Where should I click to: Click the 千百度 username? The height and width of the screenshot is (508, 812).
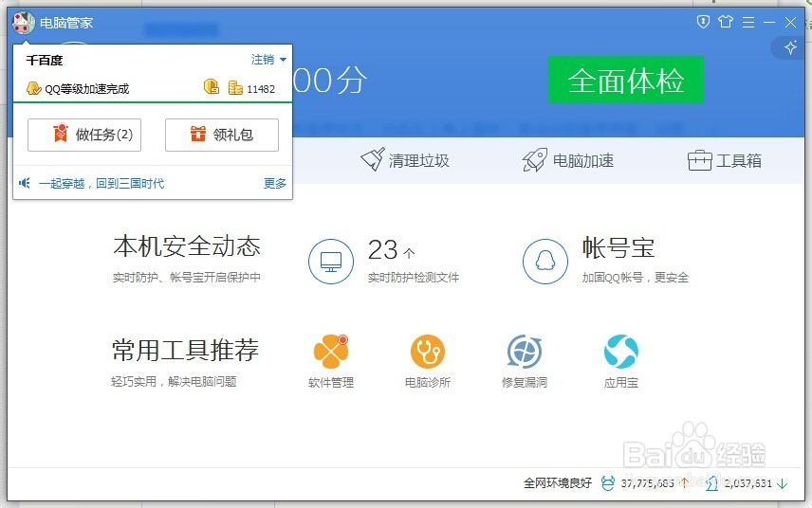tap(44, 60)
